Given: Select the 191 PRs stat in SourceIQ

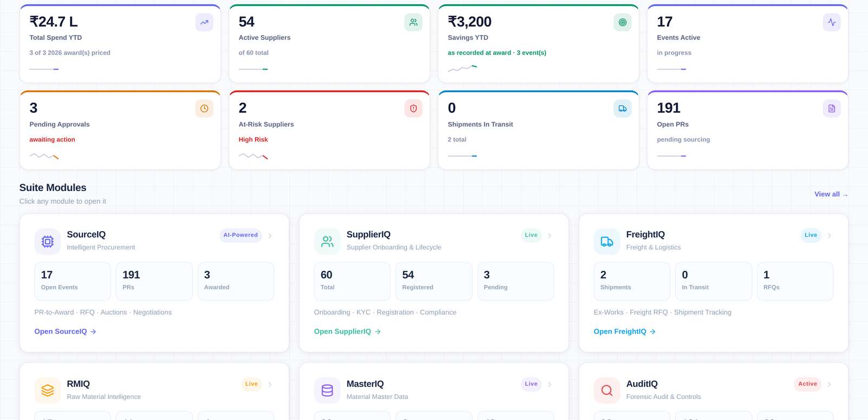Looking at the screenshot, I should pos(154,281).
